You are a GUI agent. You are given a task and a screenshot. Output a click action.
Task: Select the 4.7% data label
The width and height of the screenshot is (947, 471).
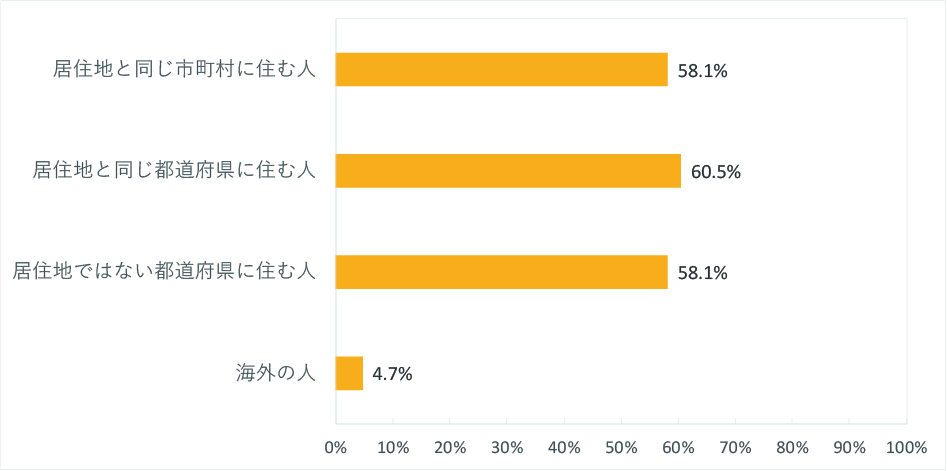(392, 374)
